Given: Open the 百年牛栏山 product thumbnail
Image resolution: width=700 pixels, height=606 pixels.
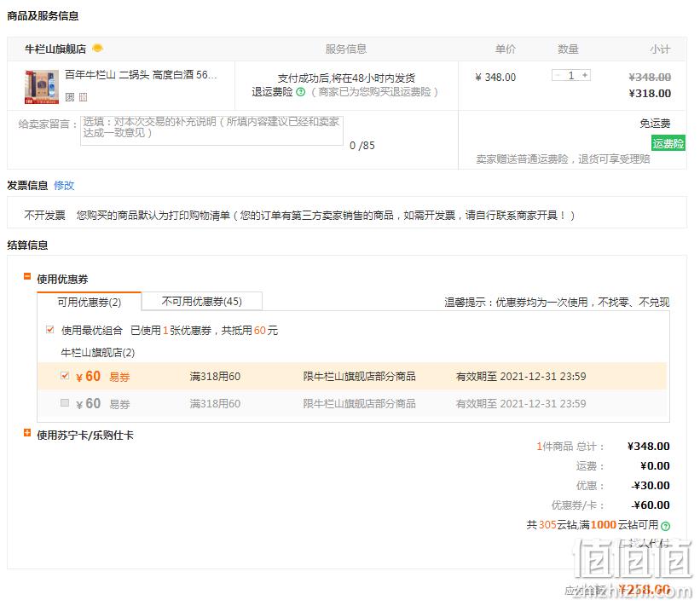Looking at the screenshot, I should [42, 87].
